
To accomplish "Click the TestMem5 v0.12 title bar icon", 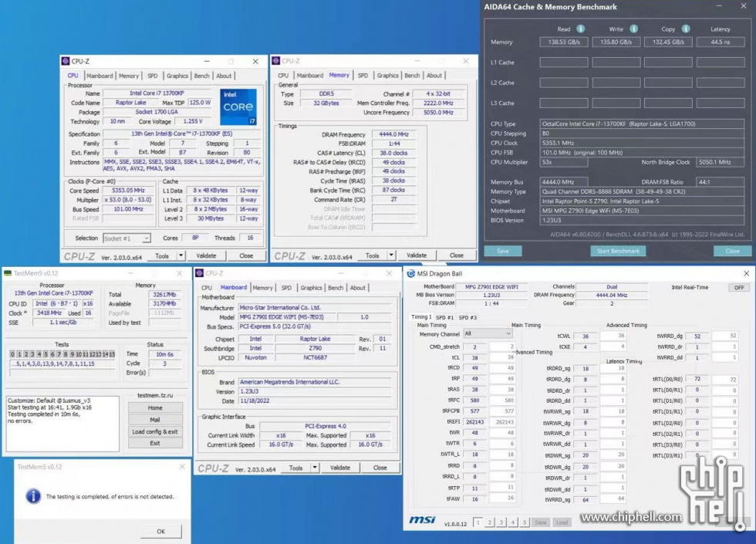I will pos(8,273).
